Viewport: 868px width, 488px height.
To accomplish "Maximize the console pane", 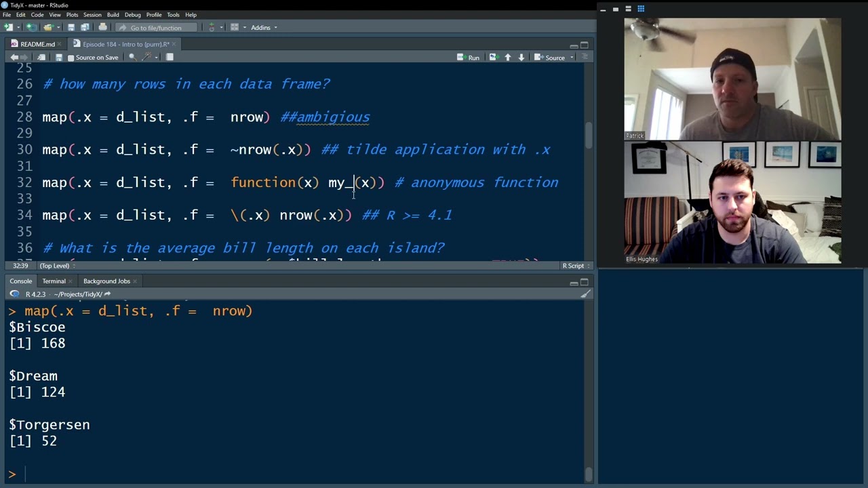I will click(585, 282).
